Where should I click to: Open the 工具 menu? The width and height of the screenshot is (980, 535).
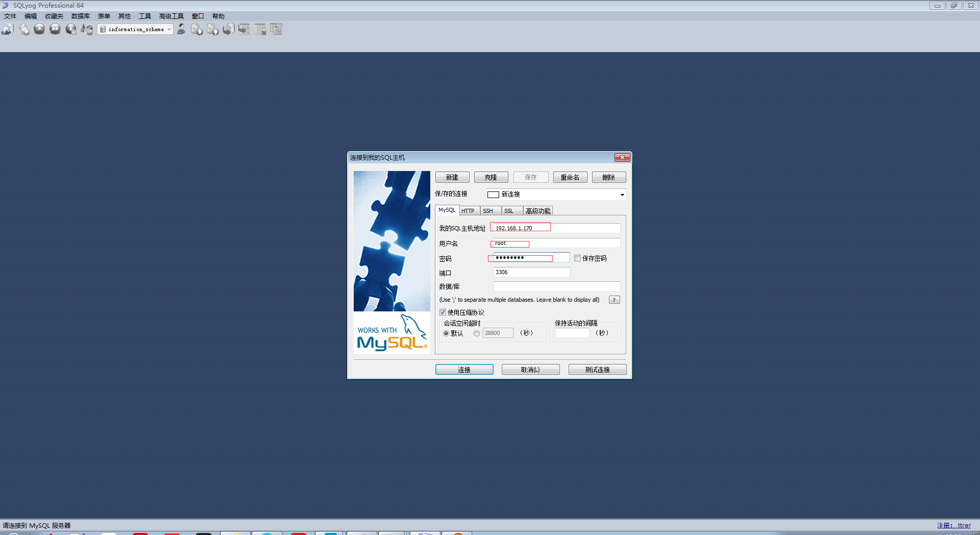tap(145, 16)
